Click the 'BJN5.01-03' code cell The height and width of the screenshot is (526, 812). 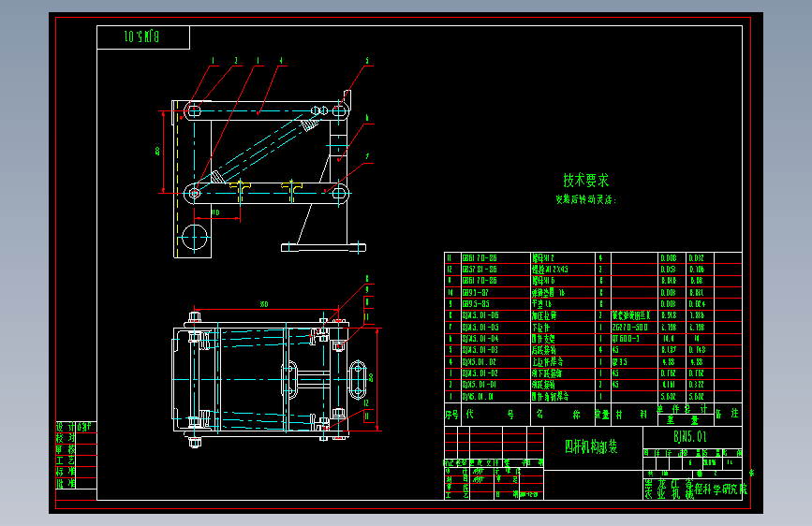point(480,350)
